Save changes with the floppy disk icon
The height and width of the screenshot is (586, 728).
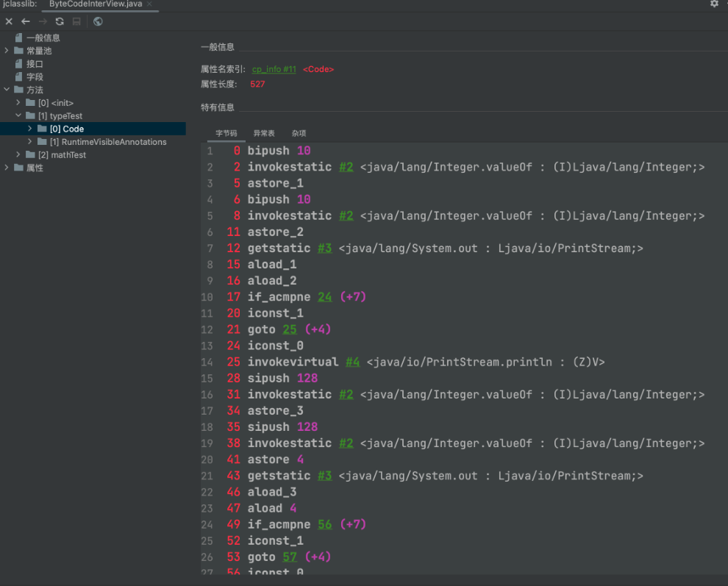tap(76, 21)
